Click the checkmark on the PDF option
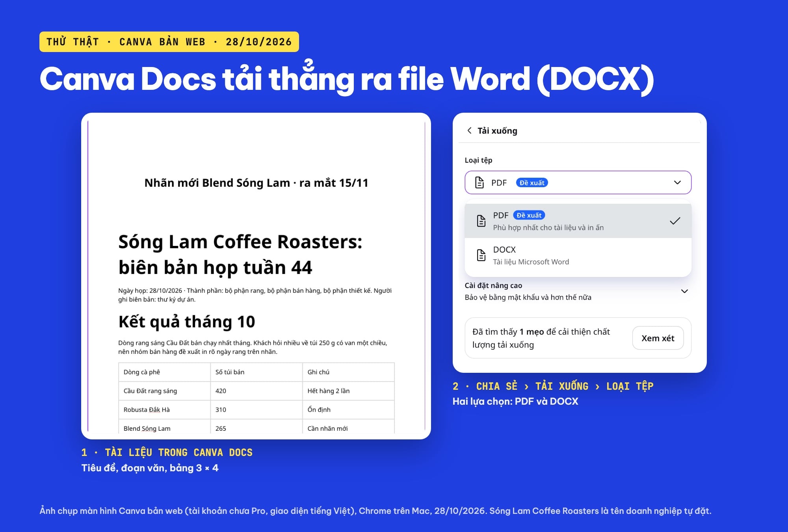788x532 pixels. coord(675,221)
